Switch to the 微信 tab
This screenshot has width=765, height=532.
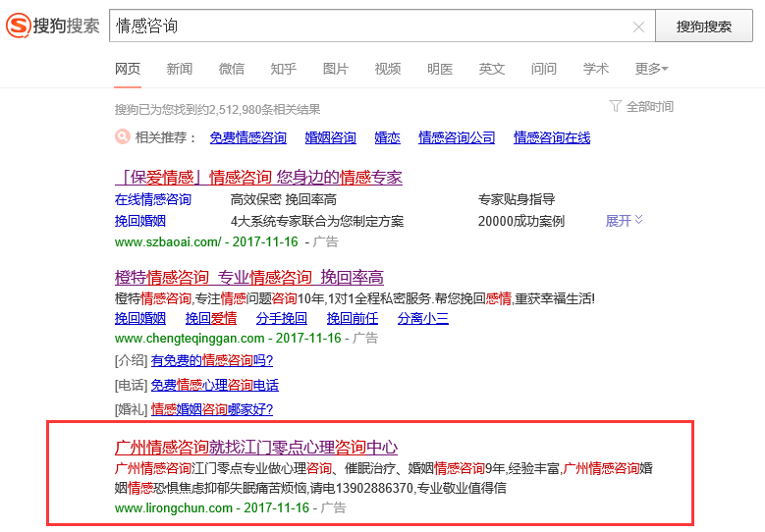click(232, 69)
